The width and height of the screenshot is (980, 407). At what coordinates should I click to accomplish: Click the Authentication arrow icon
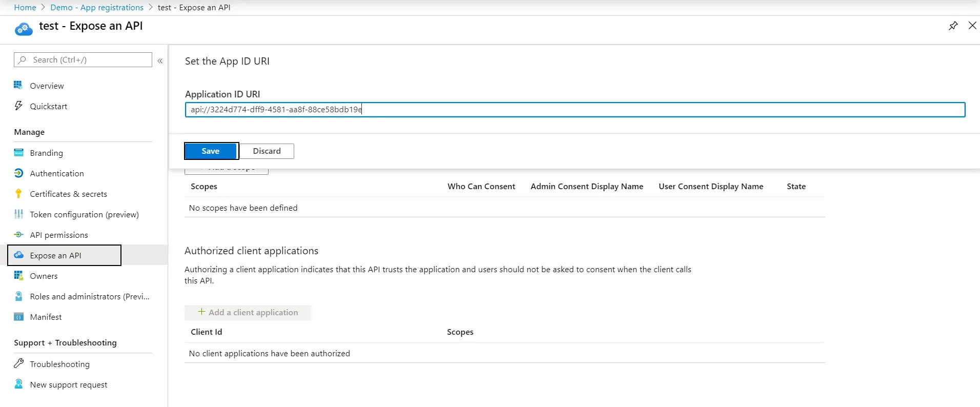pyautogui.click(x=18, y=173)
